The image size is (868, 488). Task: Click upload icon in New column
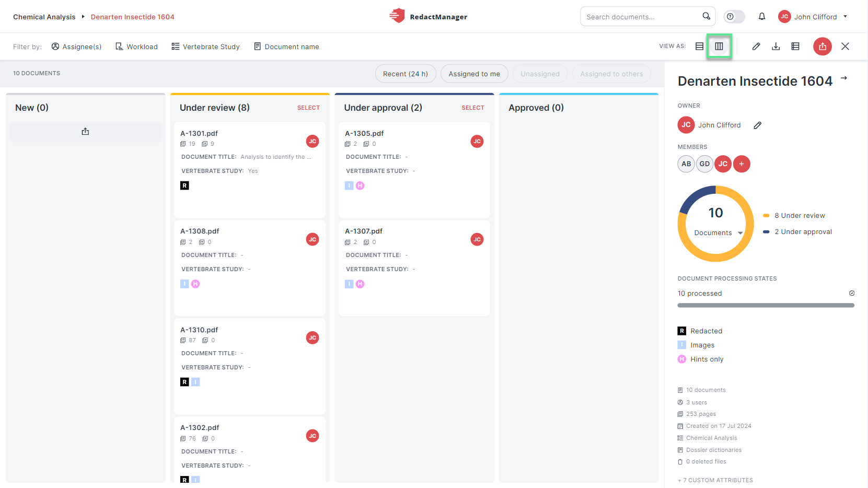(x=85, y=132)
